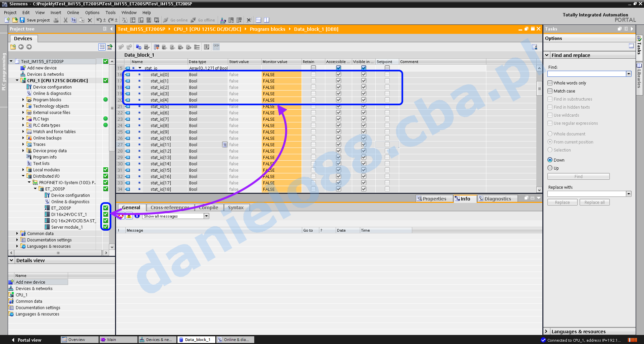Image resolution: width=644 pixels, height=344 pixels.
Task: Open the Main editor in the bottom bar
Action: coord(118,340)
